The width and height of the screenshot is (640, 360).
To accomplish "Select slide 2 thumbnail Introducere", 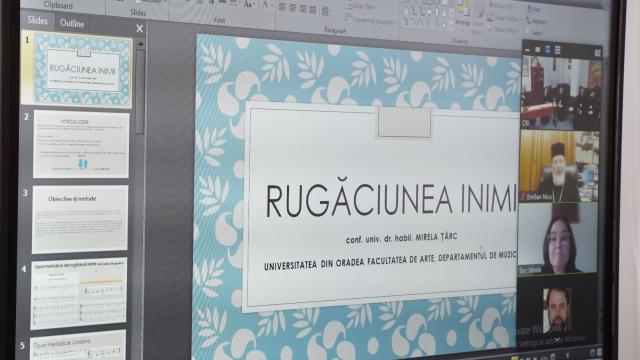I will click(81, 144).
